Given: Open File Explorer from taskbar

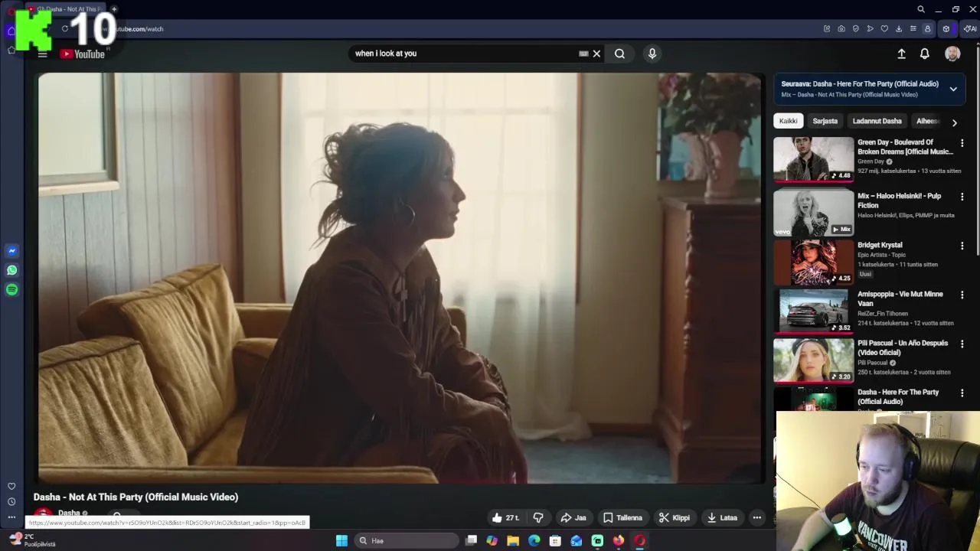Looking at the screenshot, I should 513,540.
